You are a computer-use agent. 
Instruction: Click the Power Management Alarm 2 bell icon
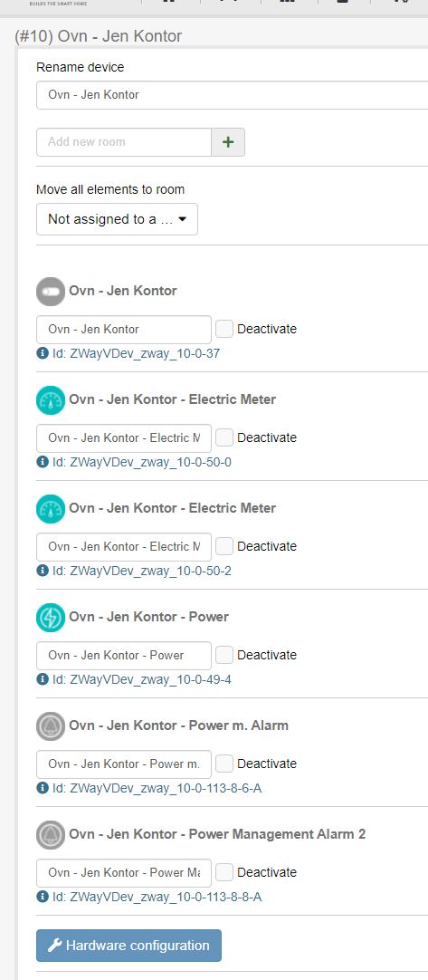pyautogui.click(x=51, y=835)
